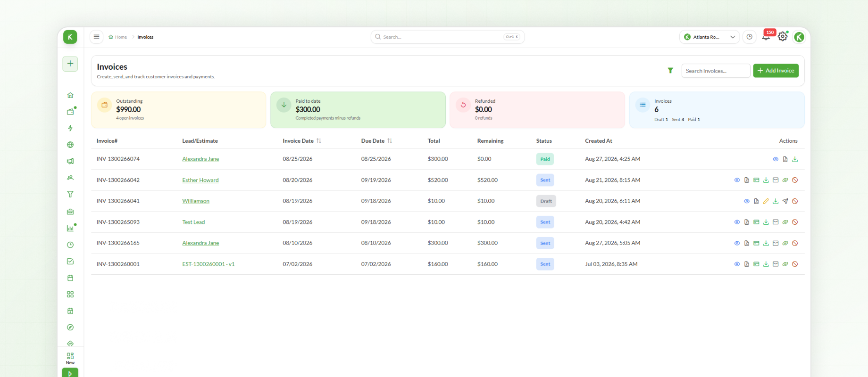View invoice INV-1300260001 with eye icon
The width and height of the screenshot is (868, 377).
pos(737,264)
